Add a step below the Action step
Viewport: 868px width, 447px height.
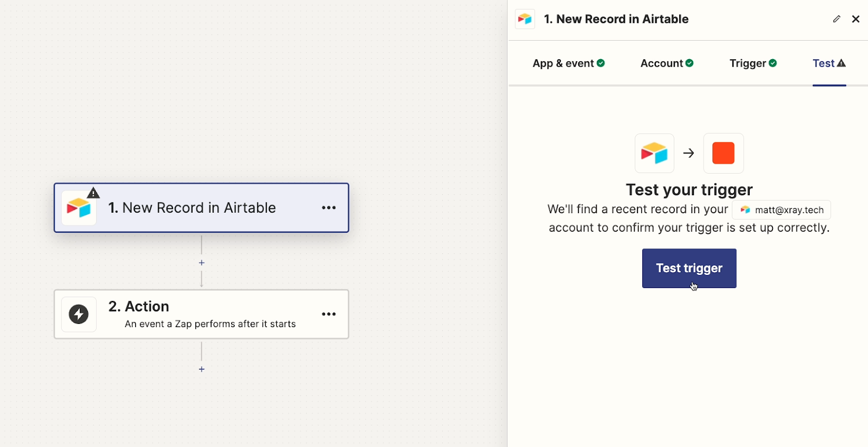click(x=201, y=369)
